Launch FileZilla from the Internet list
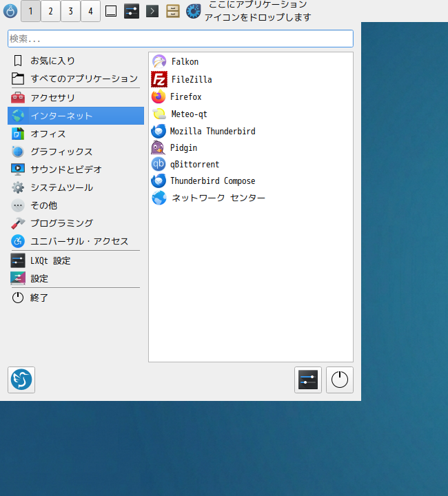The height and width of the screenshot is (496, 448). [x=251, y=79]
